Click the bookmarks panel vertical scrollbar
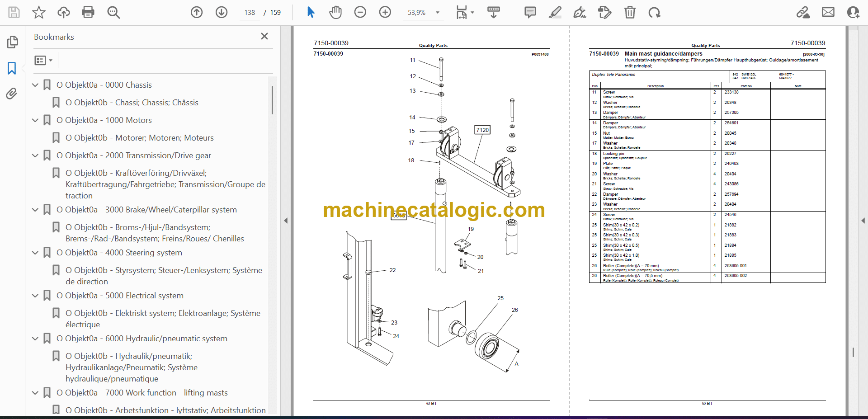Viewport: 868px width, 419px height. [x=272, y=100]
